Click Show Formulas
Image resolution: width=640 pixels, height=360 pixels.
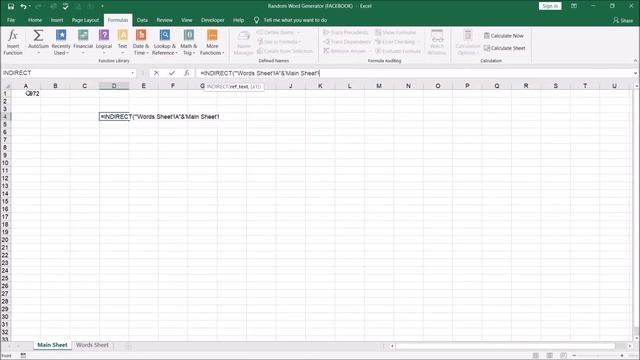click(396, 32)
